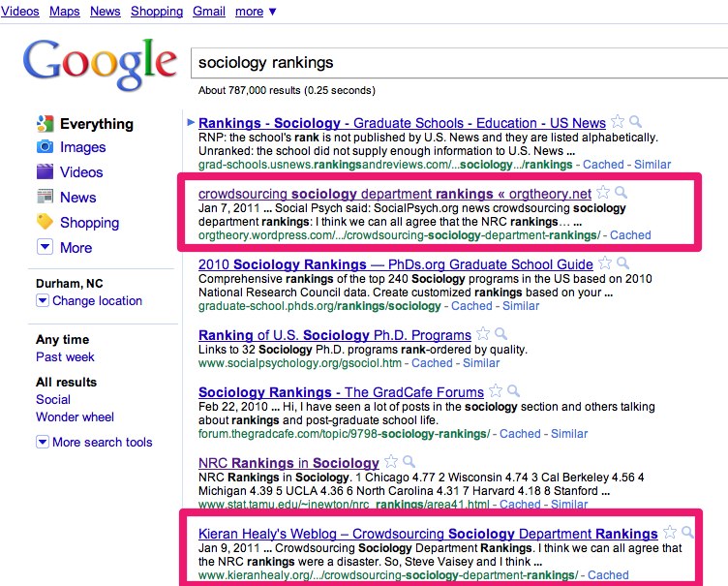Open Cached copy of socialpsychology.org result
This screenshot has width=728, height=586.
pyautogui.click(x=432, y=363)
